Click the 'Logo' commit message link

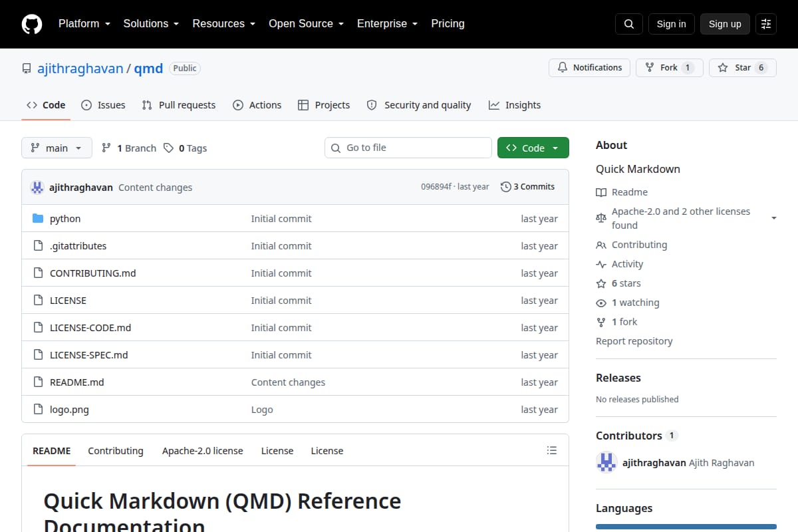click(262, 410)
